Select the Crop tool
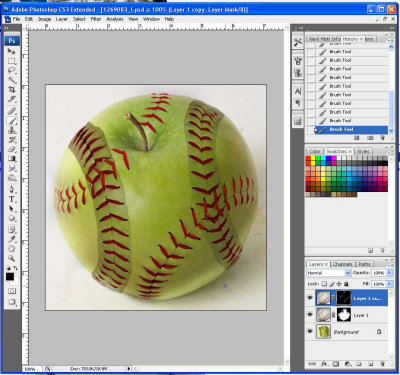This screenshot has width=400, height=375. 12,90
